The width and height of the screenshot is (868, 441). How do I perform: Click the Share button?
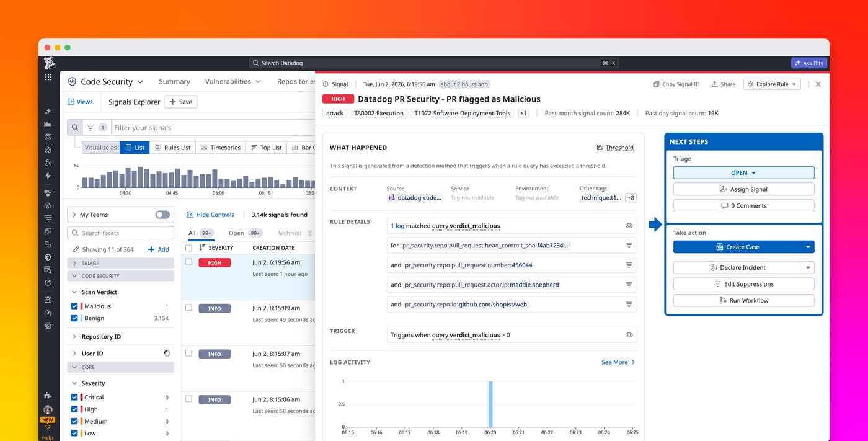point(724,84)
